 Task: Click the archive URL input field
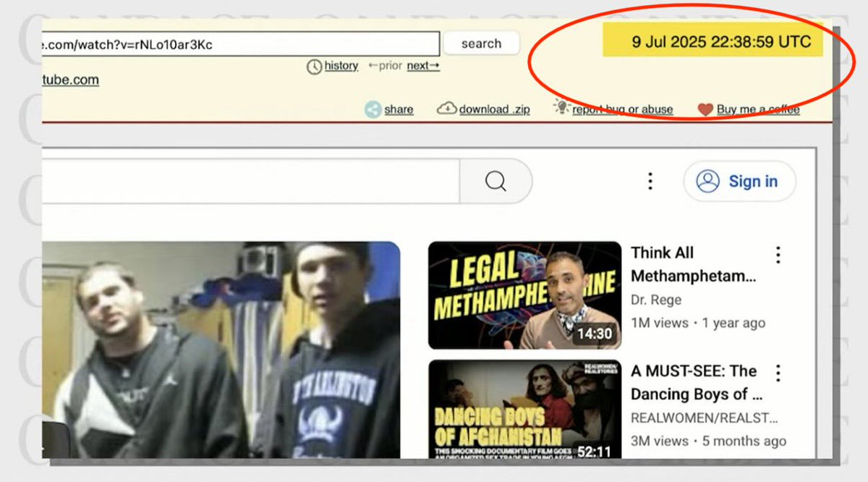(x=241, y=43)
